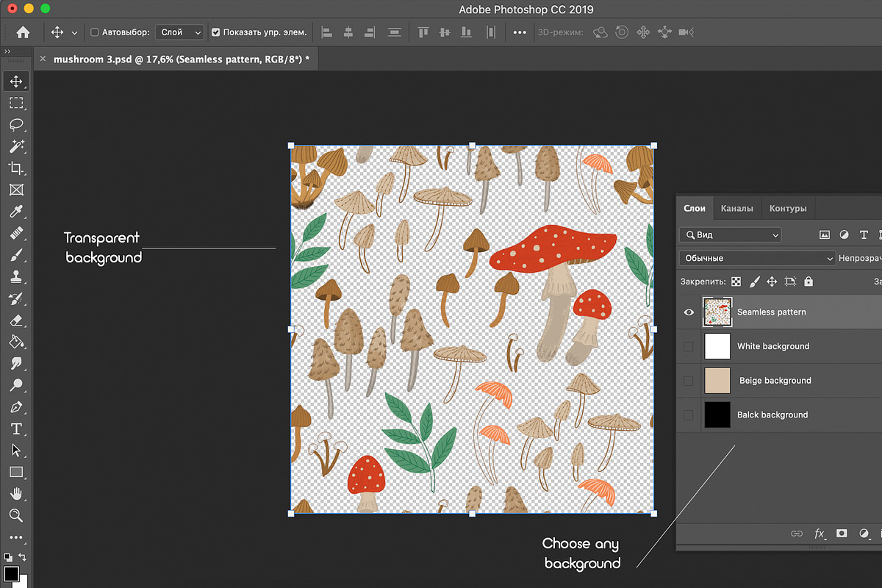Click the 3D video camera icon
The image size is (882, 588).
tap(686, 32)
